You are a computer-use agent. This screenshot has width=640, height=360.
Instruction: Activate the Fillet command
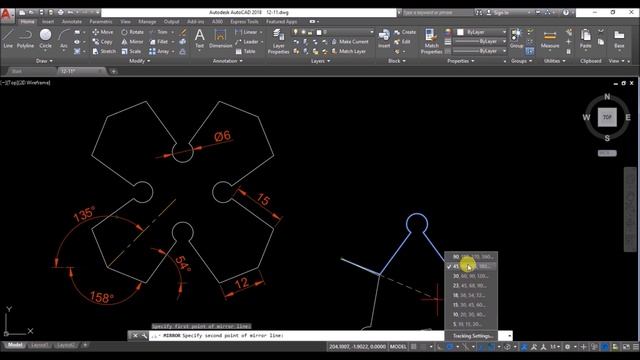pyautogui.click(x=158, y=42)
